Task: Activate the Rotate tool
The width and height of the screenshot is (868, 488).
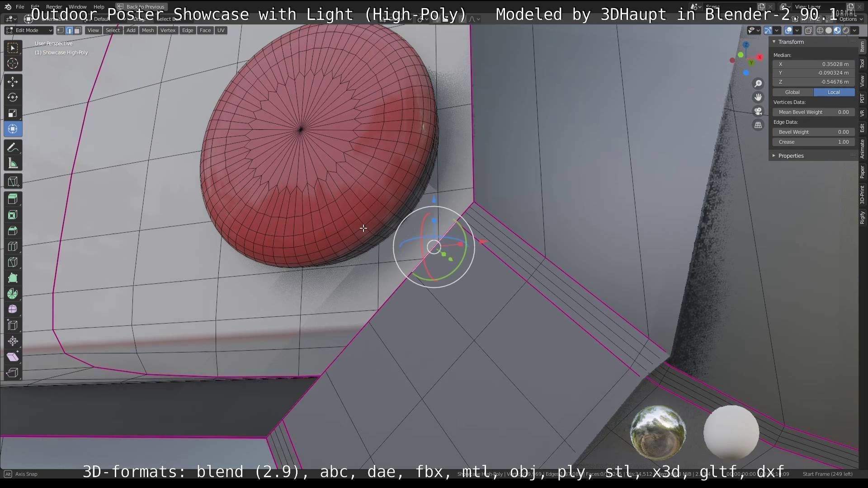Action: [x=13, y=98]
